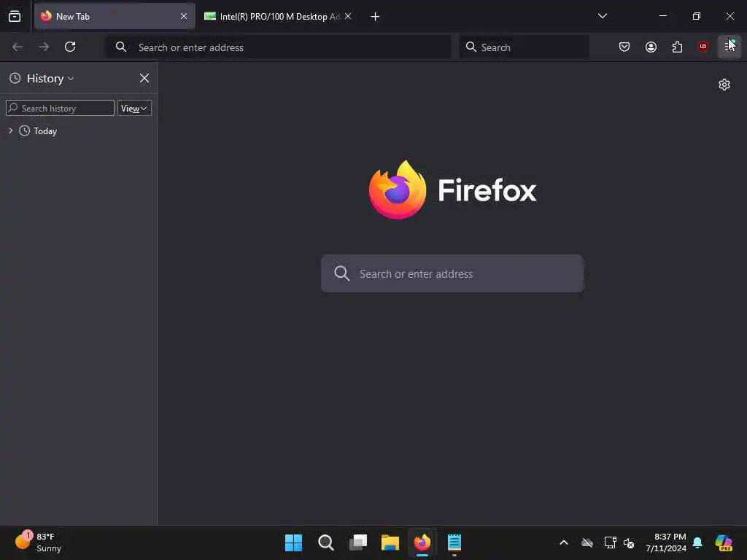Go forward to the next page
Image resolution: width=747 pixels, height=560 pixels.
click(x=44, y=47)
